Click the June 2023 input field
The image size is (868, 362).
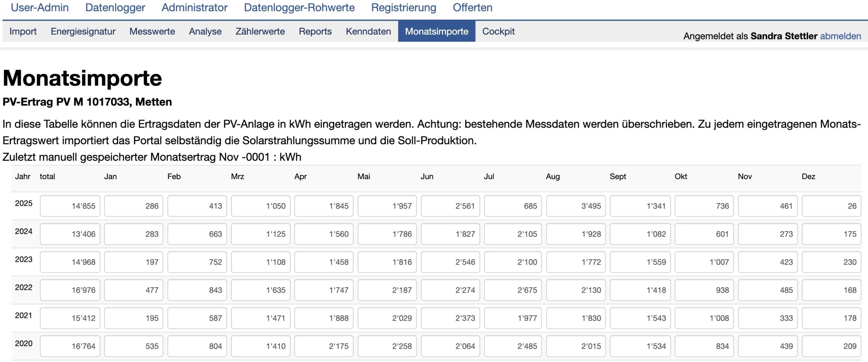pyautogui.click(x=450, y=262)
